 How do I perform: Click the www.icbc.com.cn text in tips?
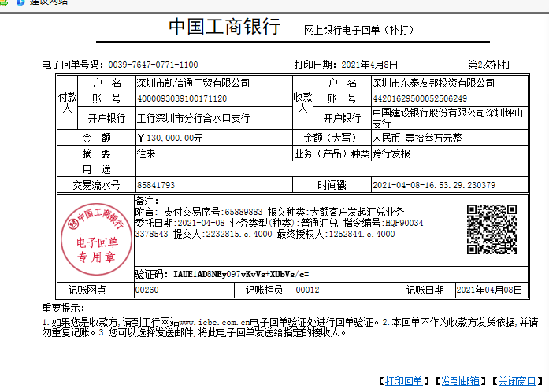214,322
